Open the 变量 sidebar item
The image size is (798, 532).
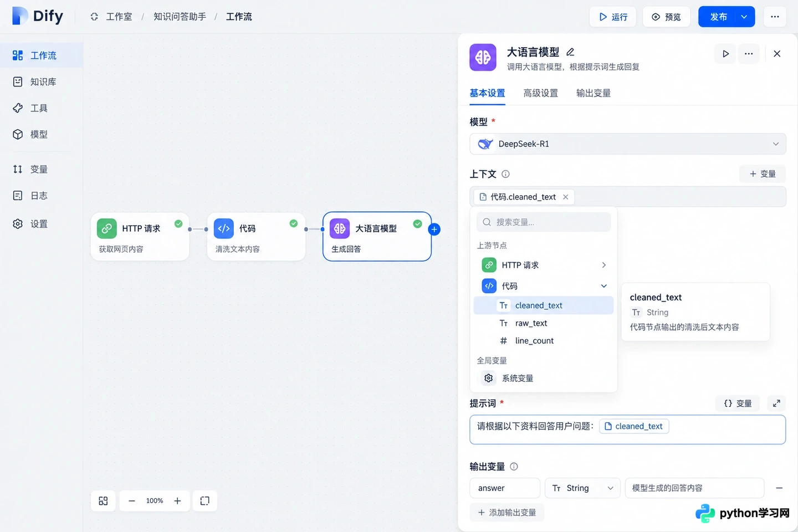coord(42,169)
